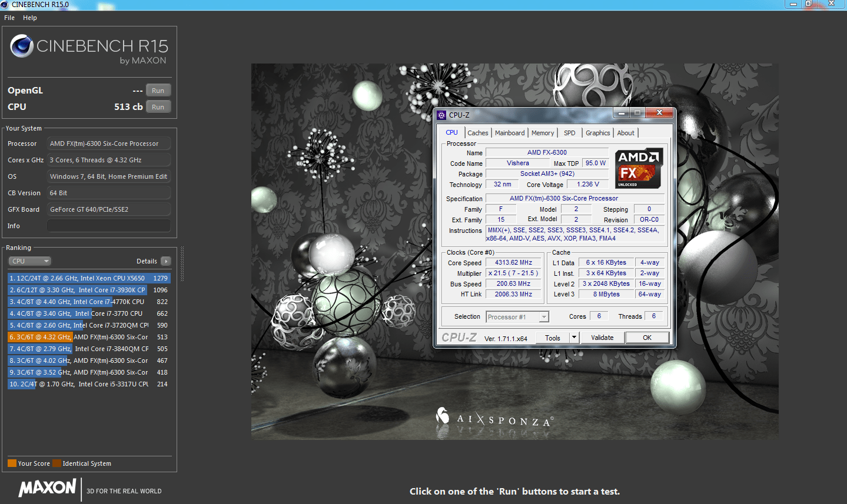Click the 200.63 MHz bus speed value
This screenshot has width=847, height=504.
[x=513, y=283]
